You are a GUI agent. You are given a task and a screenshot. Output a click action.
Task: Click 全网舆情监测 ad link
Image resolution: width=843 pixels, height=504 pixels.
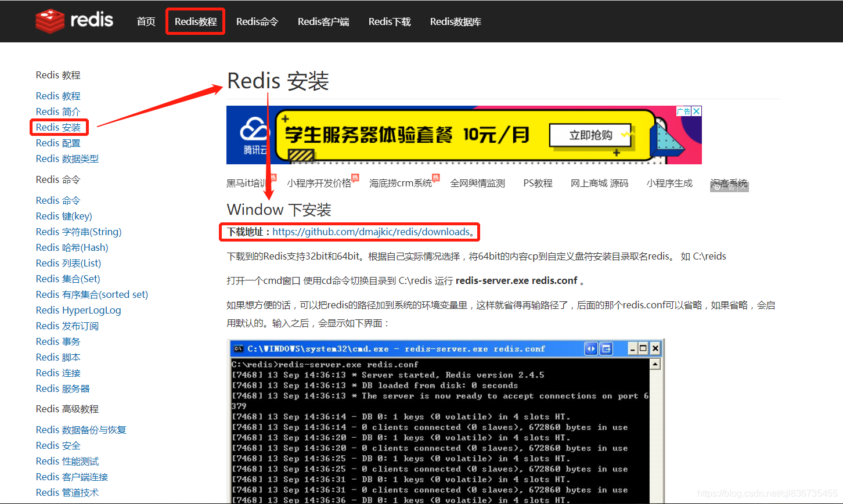tap(478, 183)
